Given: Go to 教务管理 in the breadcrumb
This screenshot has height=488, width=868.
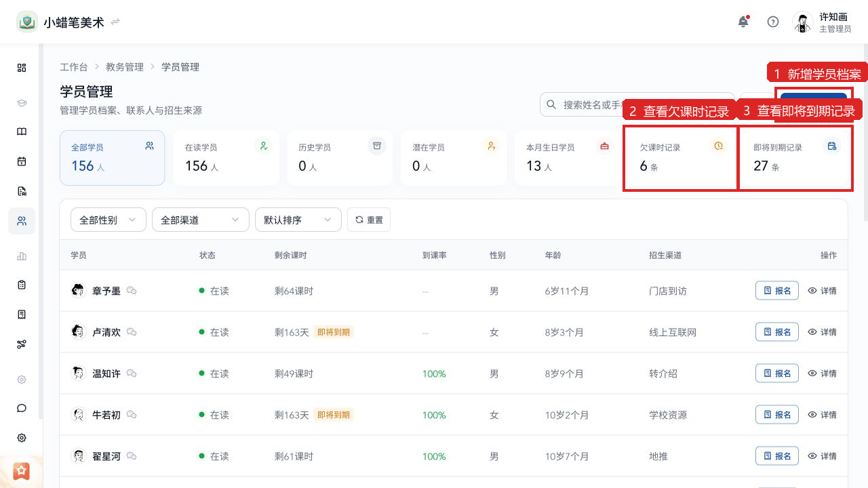Looking at the screenshot, I should coord(125,67).
